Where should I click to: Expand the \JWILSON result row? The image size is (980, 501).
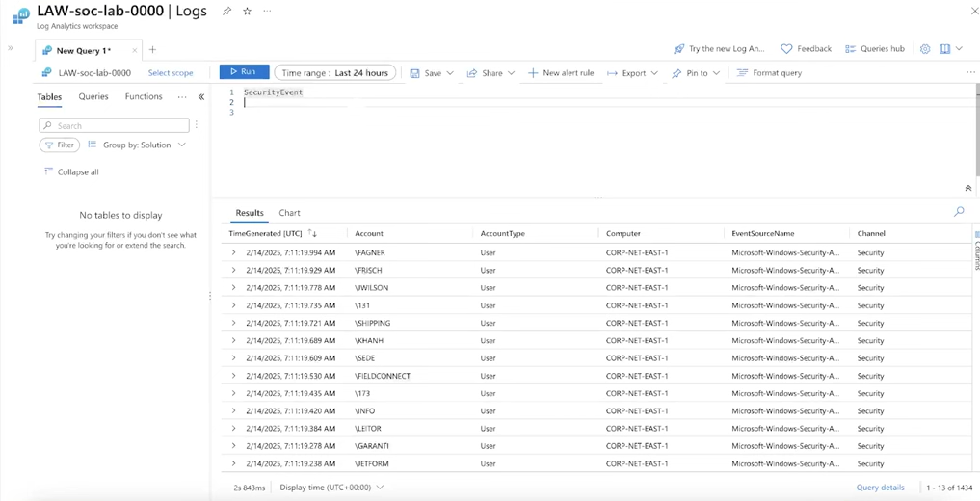tap(234, 287)
